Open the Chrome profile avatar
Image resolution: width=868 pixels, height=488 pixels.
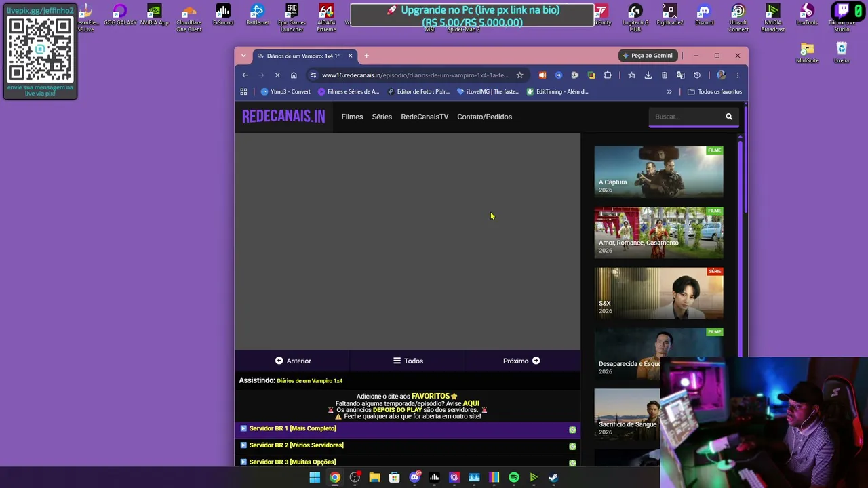[x=721, y=75]
